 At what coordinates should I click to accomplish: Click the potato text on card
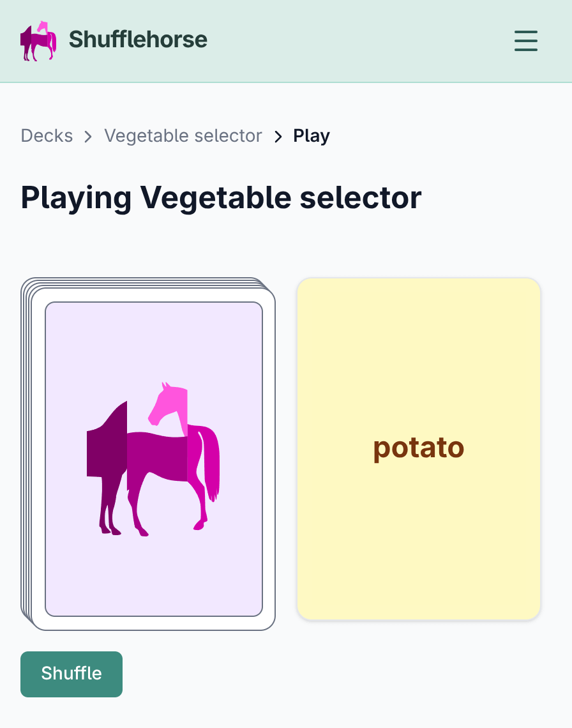419,448
